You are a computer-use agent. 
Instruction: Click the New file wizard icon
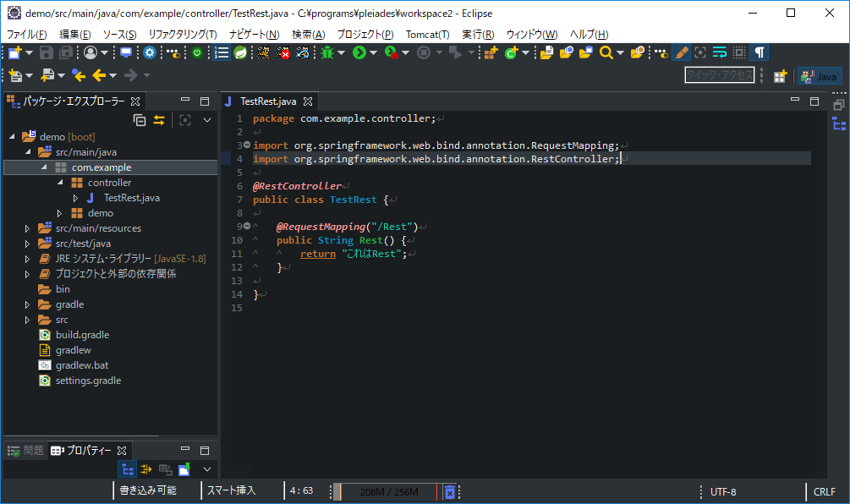14,52
